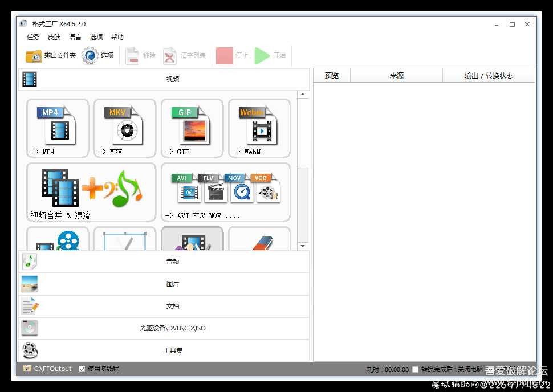Image resolution: width=553 pixels, height=392 pixels.
Task: Collapse the Video (视频) category header
Action: [x=164, y=79]
